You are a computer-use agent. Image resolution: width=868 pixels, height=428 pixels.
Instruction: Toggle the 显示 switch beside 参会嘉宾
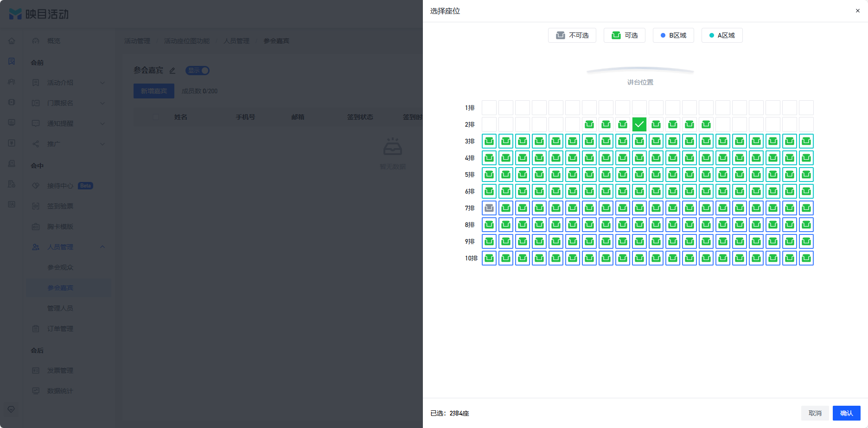(x=198, y=71)
